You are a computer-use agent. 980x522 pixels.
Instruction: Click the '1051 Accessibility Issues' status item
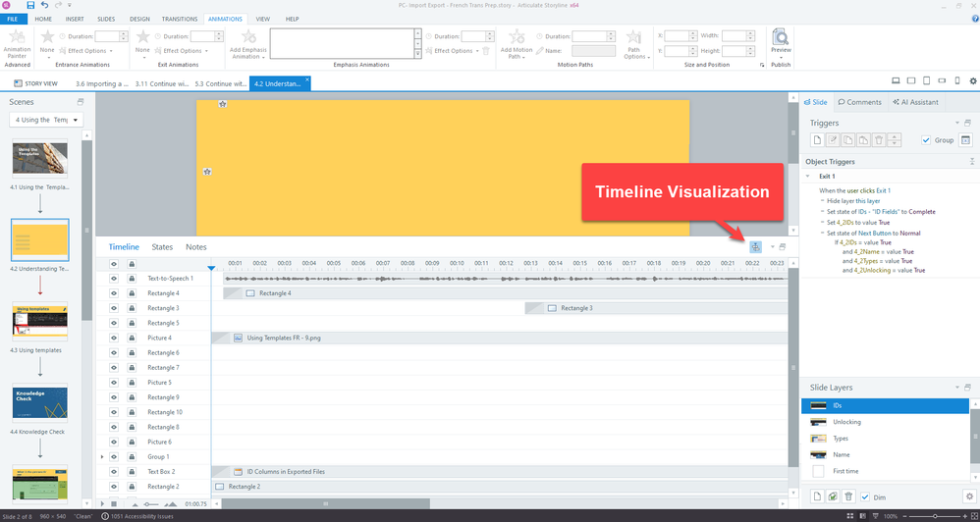(136, 516)
